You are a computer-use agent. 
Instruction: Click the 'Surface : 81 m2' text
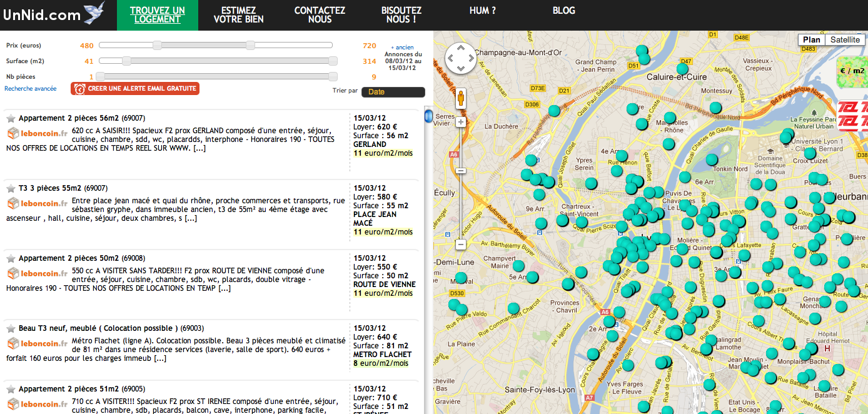click(x=381, y=346)
